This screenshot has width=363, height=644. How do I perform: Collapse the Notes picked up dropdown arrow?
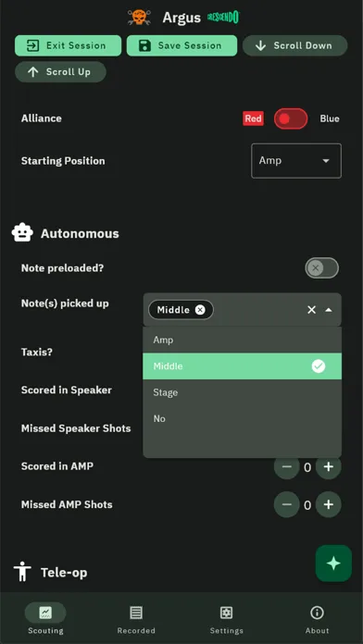329,310
